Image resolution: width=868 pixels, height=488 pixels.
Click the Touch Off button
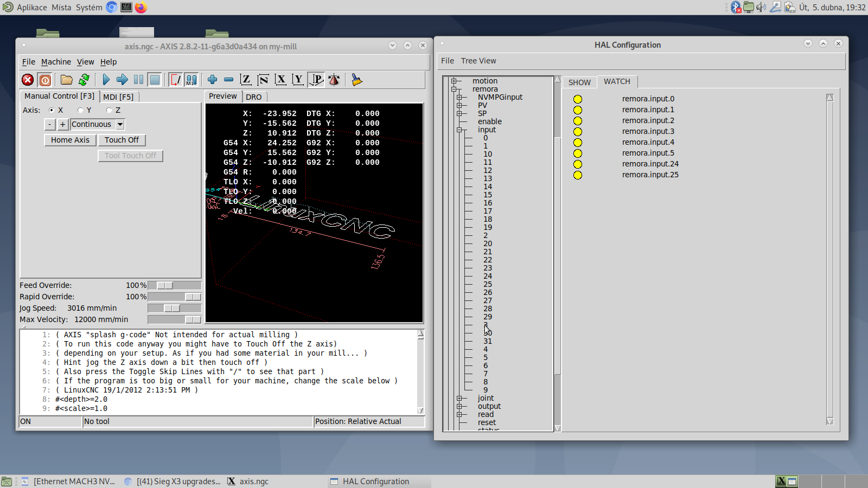pyautogui.click(x=122, y=140)
